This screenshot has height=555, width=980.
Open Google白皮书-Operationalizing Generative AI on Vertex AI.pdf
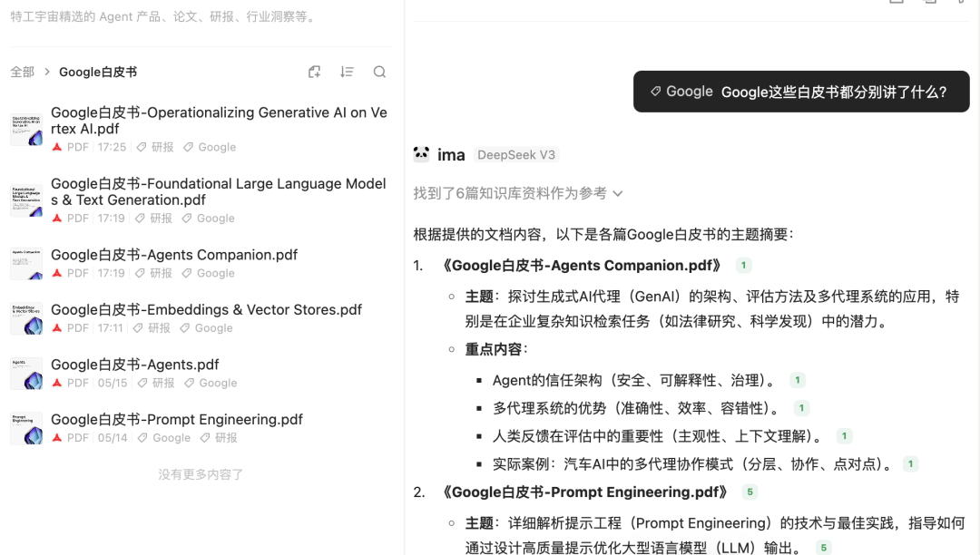(x=219, y=121)
